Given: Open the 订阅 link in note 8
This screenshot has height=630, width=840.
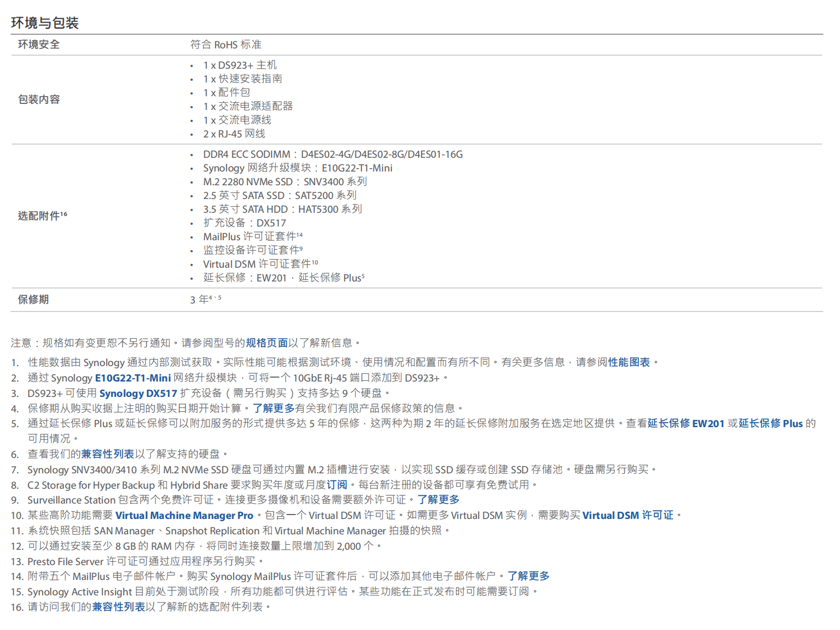Looking at the screenshot, I should coord(337,485).
